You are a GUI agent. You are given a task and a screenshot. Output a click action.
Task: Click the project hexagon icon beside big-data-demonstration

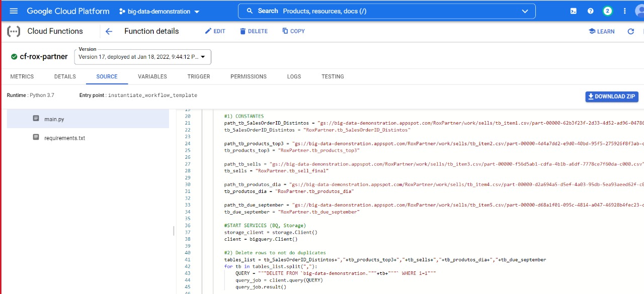[122, 11]
